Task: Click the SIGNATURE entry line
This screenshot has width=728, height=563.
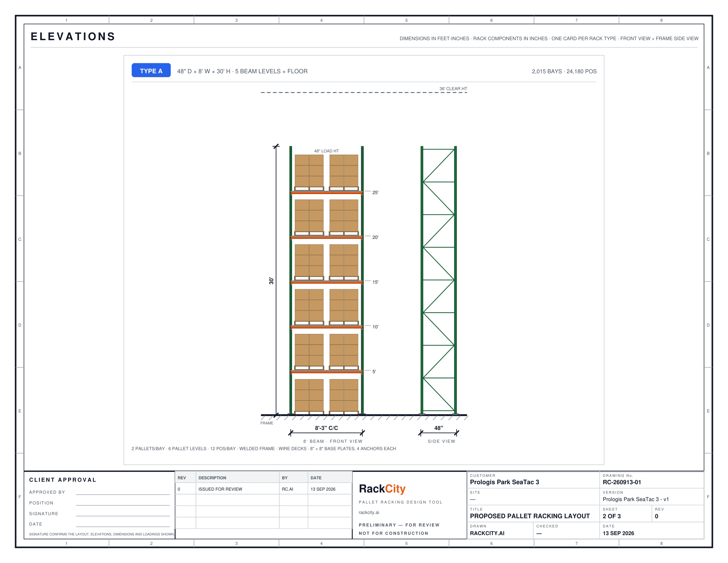Action: pos(123,516)
